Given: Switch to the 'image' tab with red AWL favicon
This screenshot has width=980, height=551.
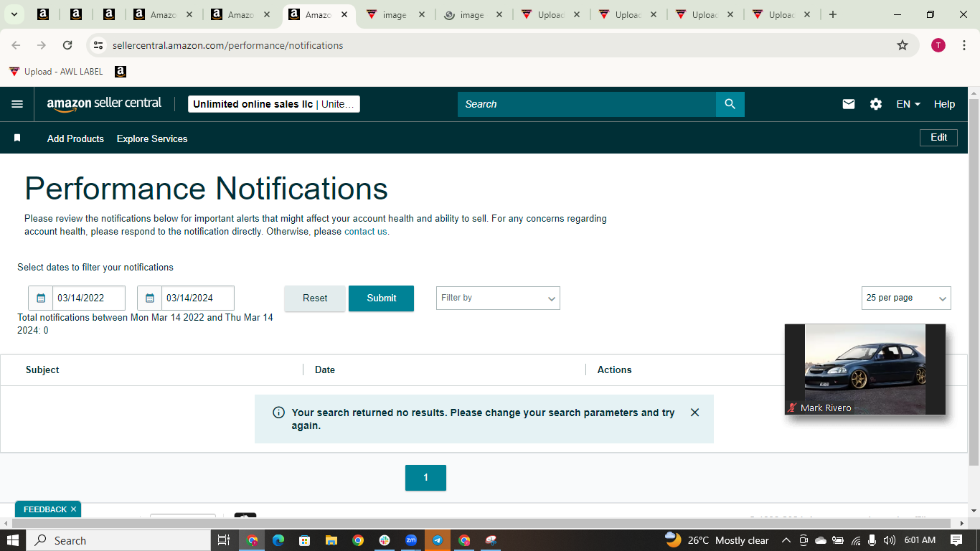Looking at the screenshot, I should click(x=395, y=14).
